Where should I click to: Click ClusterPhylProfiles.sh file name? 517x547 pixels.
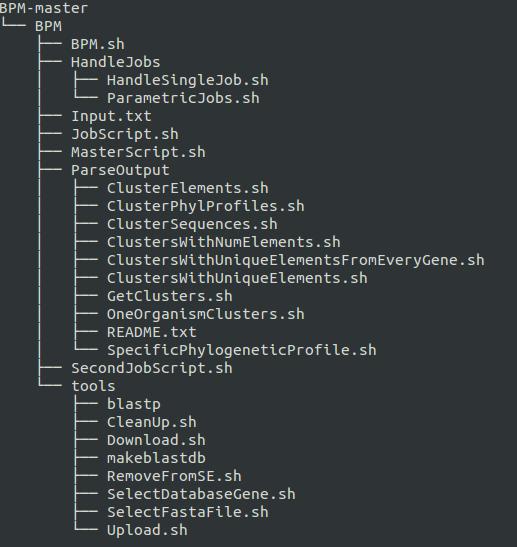pos(206,206)
